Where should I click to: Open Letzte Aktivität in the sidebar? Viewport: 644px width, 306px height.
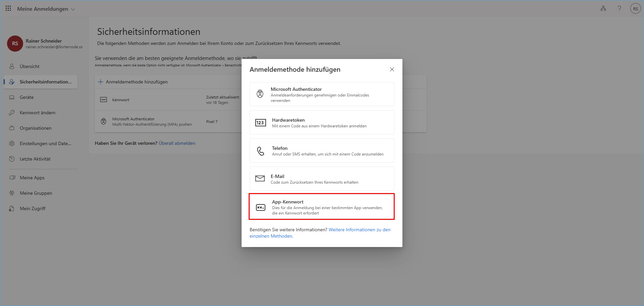pos(41,159)
